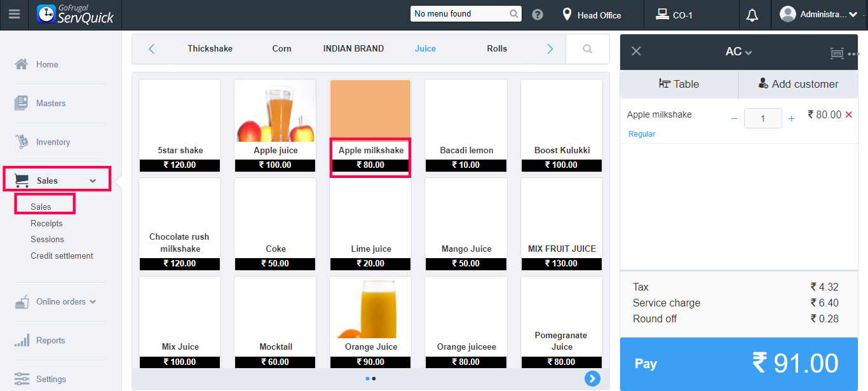This screenshot has width=868, height=391.
Task: Click the Reports bar chart icon
Action: click(x=22, y=340)
